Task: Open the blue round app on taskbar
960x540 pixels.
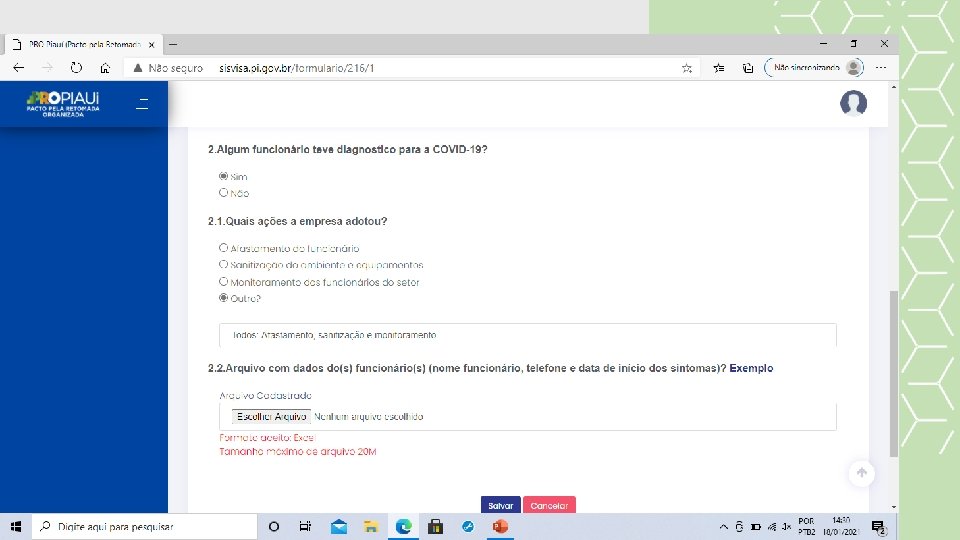Action: (x=468, y=527)
